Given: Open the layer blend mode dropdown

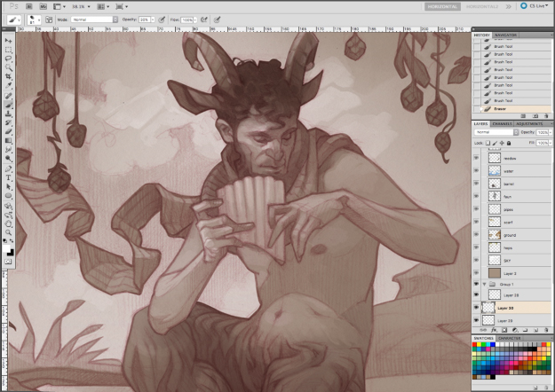Looking at the screenshot, I should [496, 132].
